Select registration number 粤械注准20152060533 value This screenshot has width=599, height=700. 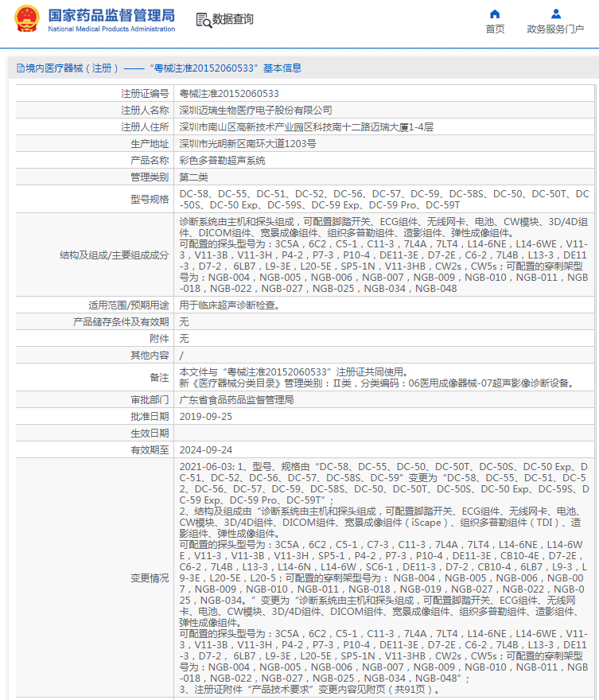pyautogui.click(x=229, y=94)
